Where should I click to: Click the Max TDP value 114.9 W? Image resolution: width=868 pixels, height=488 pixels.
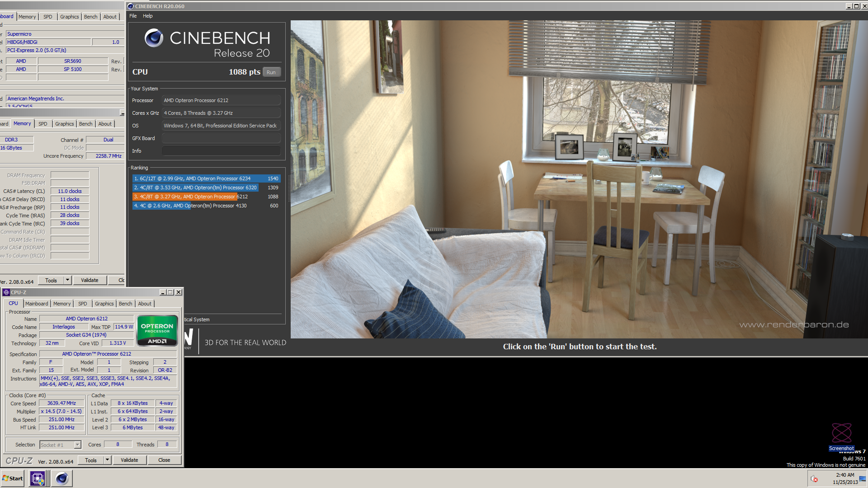(123, 327)
